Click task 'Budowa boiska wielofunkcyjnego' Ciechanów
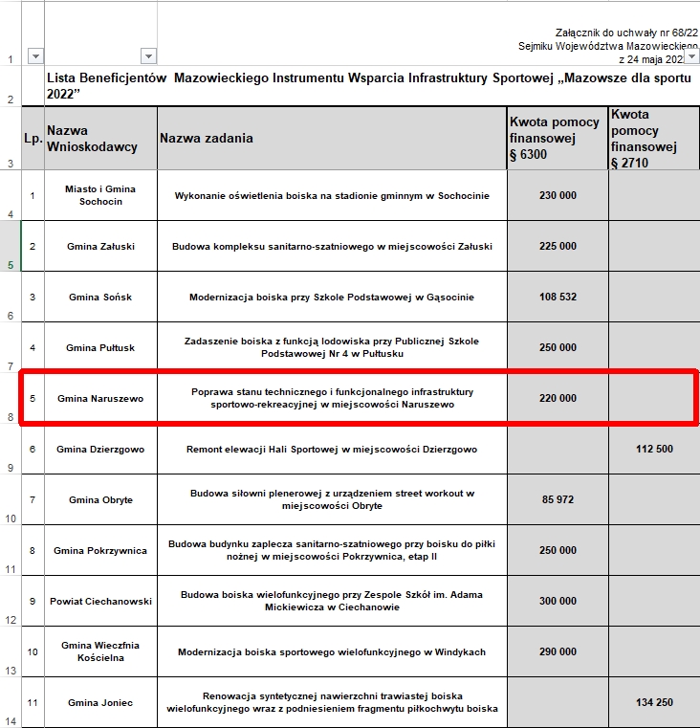This screenshot has width=700, height=728. click(x=333, y=601)
